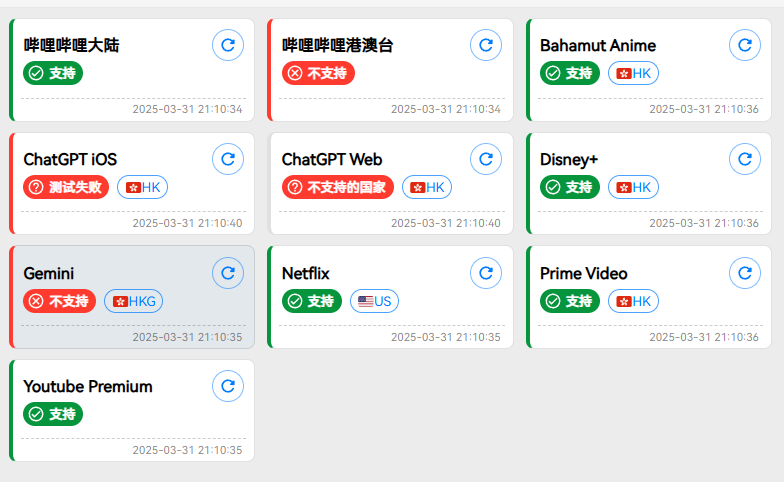This screenshot has height=482, width=784.
Task: Click HKG region tag on Gemini
Action: point(134,302)
